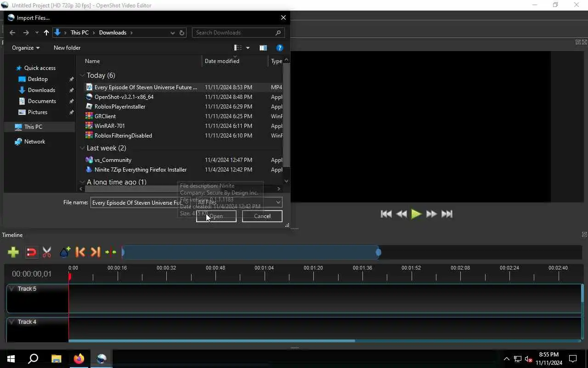Image resolution: width=588 pixels, height=368 pixels.
Task: Click the File name input field
Action: pyautogui.click(x=136, y=203)
